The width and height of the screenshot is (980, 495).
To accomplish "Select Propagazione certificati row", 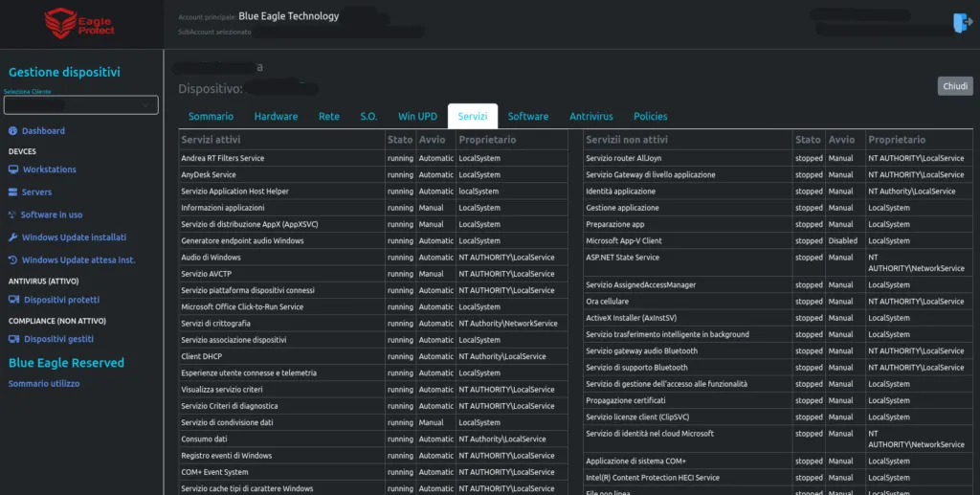I will pos(778,400).
